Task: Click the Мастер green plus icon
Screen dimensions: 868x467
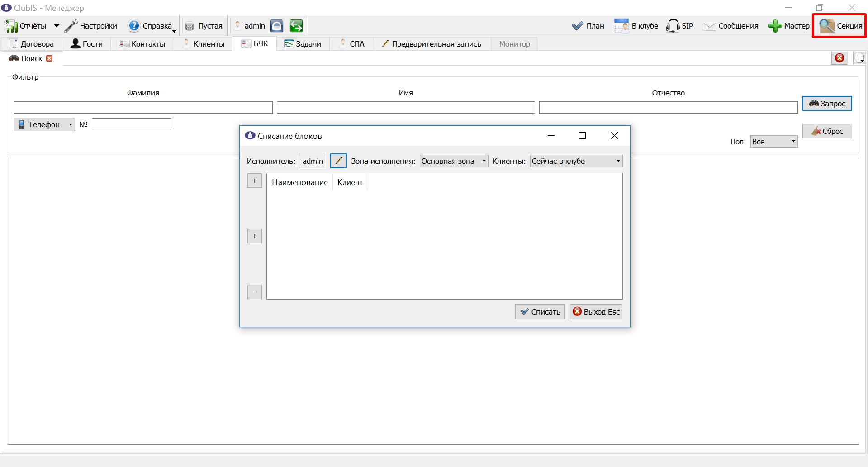Action: click(775, 26)
